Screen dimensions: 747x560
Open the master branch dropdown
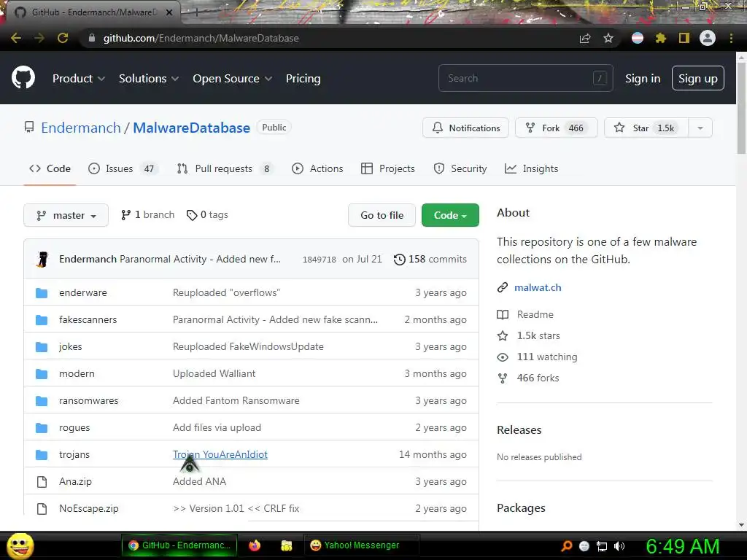coord(66,215)
